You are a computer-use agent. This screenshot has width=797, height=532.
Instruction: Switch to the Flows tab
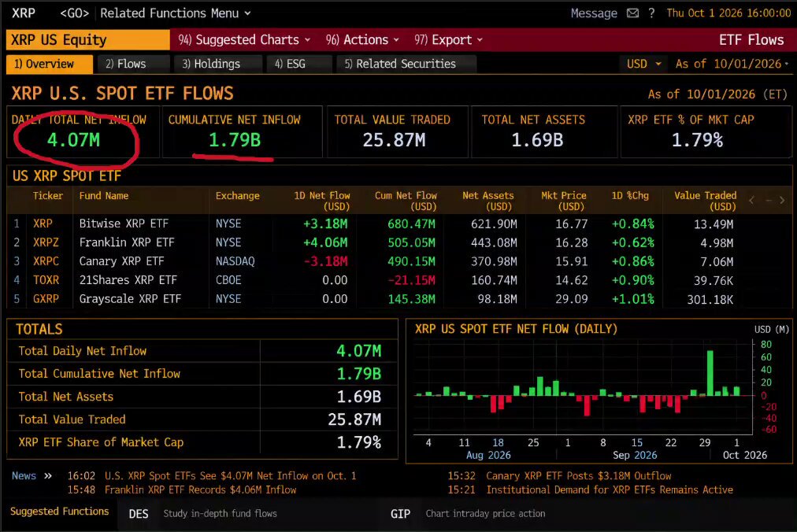(133, 64)
